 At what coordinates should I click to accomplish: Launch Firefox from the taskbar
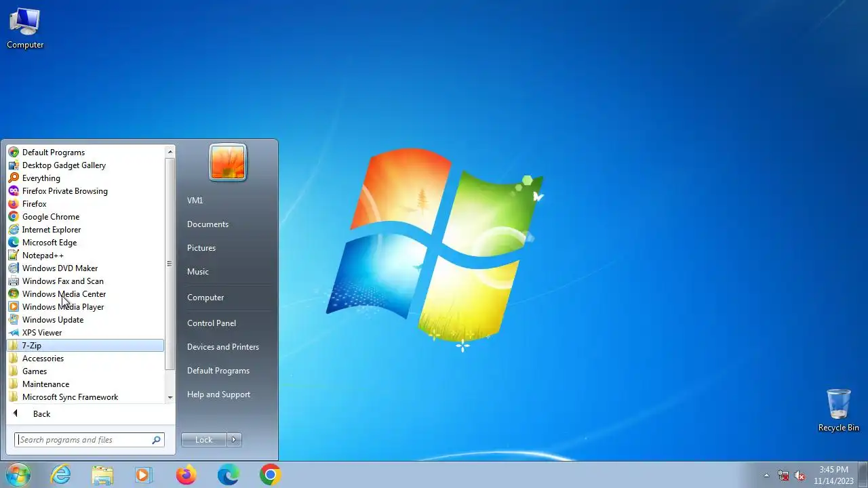coord(186,475)
